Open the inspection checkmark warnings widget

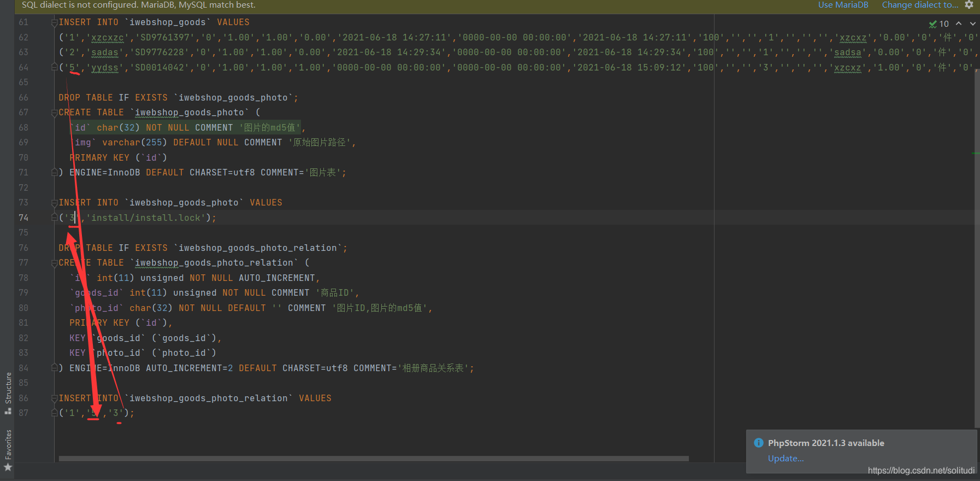tap(939, 24)
